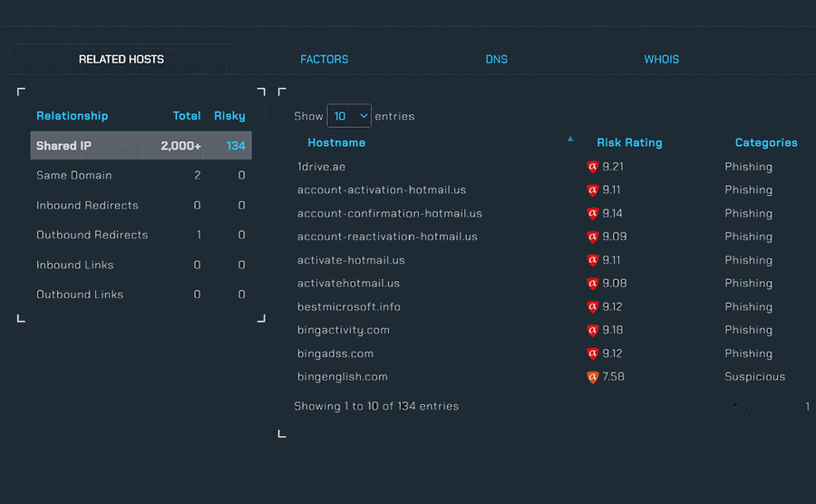The height and width of the screenshot is (504, 816).
Task: Switch to the FACTORS tab
Action: (325, 60)
